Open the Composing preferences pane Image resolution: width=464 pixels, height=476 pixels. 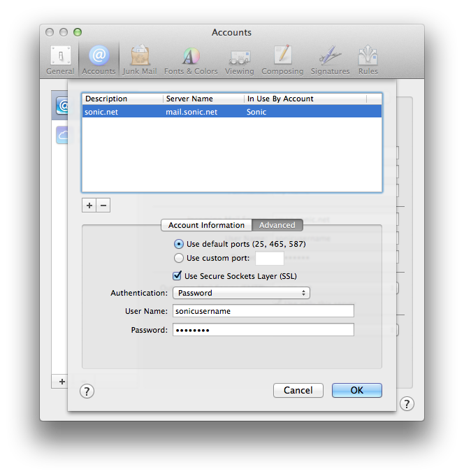click(x=282, y=60)
